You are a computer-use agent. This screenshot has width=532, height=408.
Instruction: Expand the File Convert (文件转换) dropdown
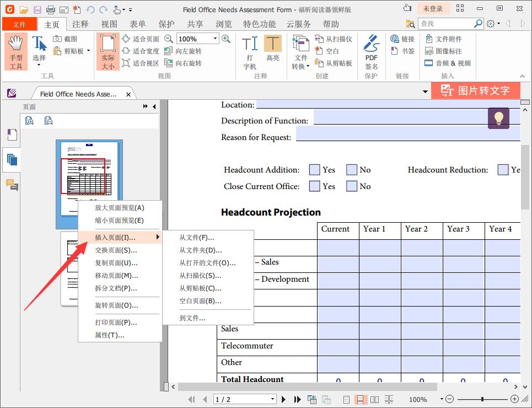pyautogui.click(x=308, y=66)
